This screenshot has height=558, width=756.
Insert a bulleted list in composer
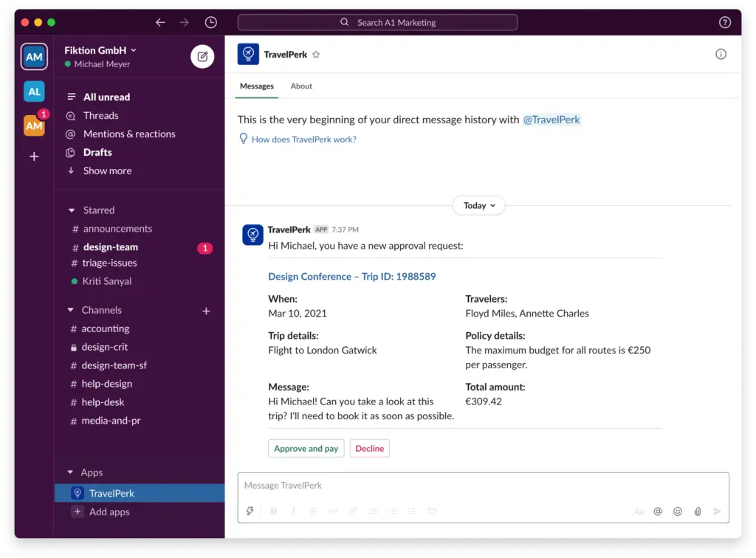tap(393, 512)
